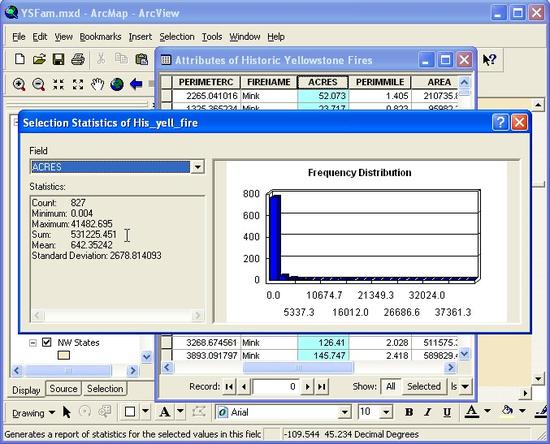This screenshot has width=550, height=444.
Task: Toggle the NW States layer checkbox
Action: click(47, 342)
